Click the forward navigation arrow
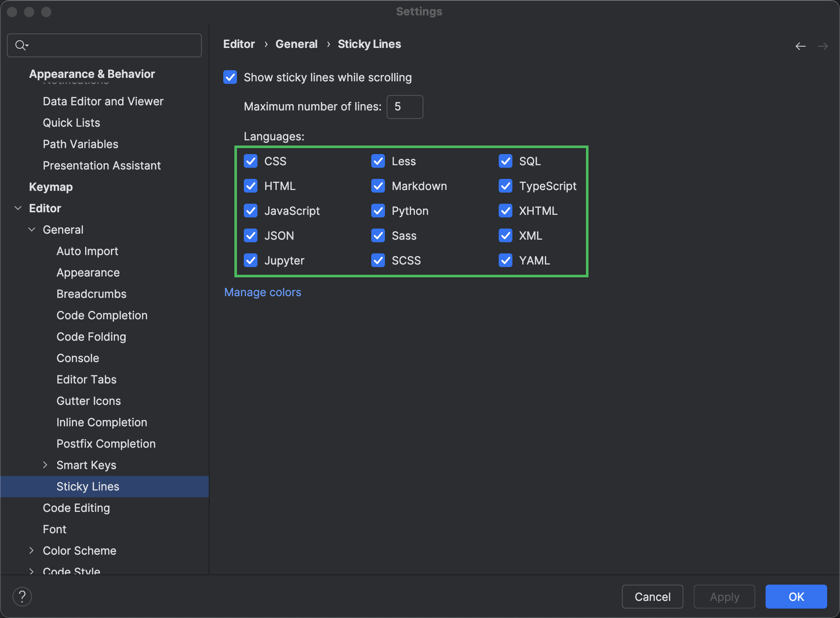This screenshot has width=840, height=618. point(823,45)
